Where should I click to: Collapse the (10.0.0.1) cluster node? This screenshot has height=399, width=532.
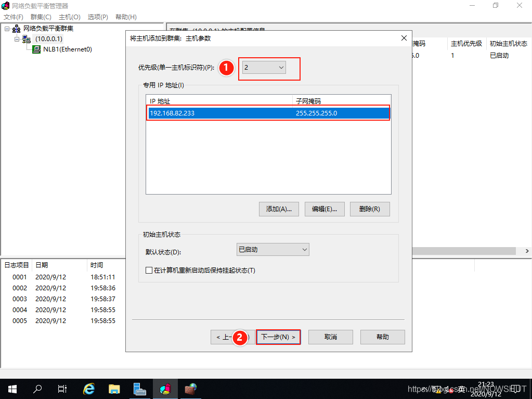(x=17, y=39)
